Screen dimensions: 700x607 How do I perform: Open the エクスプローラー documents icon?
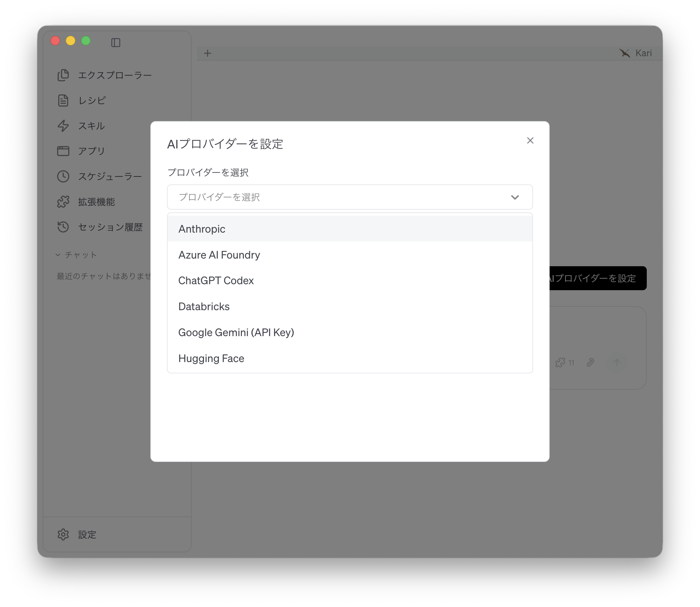point(63,75)
